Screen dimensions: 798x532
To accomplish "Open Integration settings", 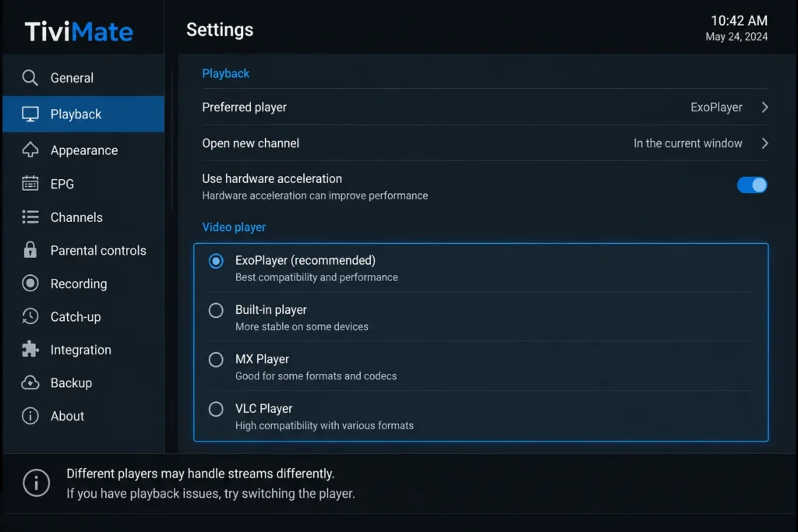I will point(83,350).
